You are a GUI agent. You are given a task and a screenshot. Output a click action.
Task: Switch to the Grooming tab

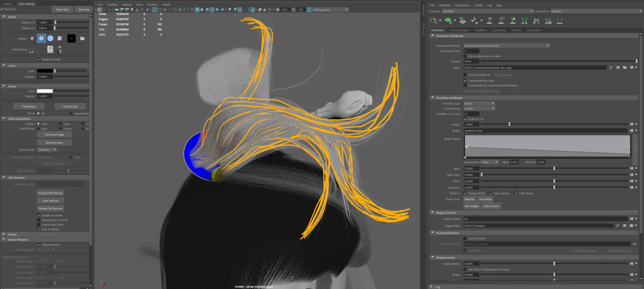(x=499, y=30)
